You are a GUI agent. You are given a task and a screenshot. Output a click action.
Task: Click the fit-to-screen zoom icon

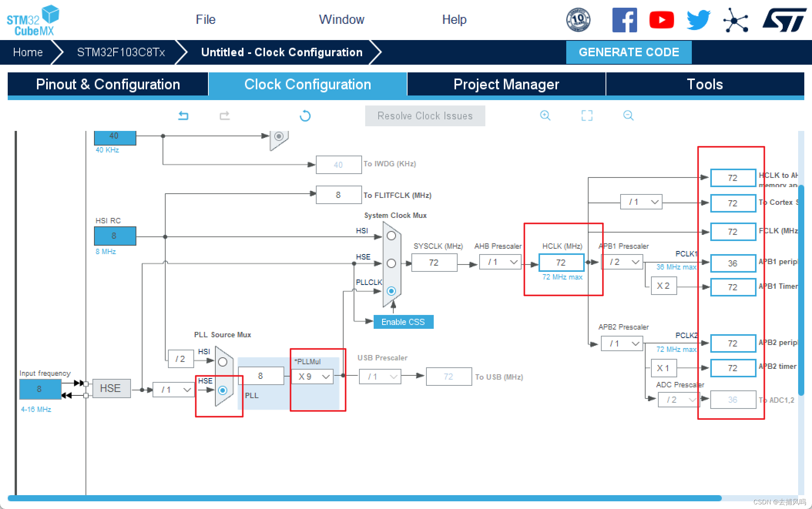pyautogui.click(x=587, y=115)
